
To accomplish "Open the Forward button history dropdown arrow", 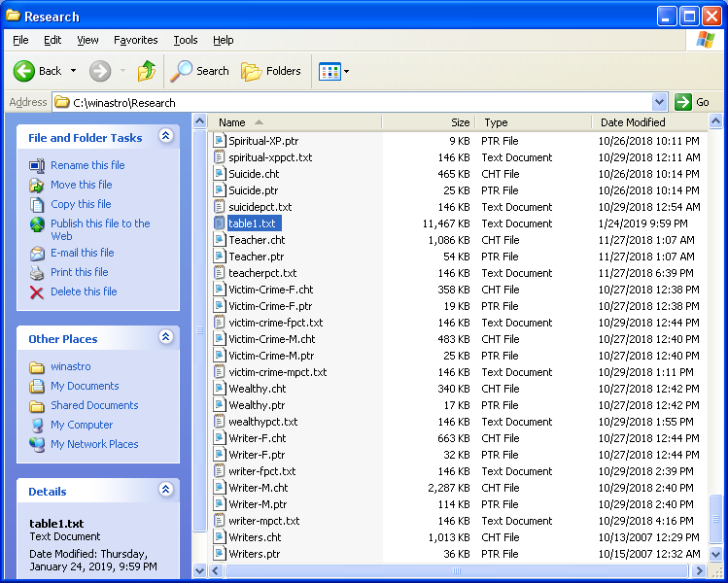I will pyautogui.click(x=122, y=71).
